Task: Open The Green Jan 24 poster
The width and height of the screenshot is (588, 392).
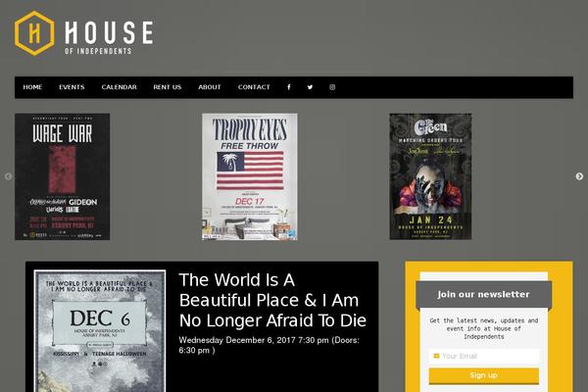Action: coord(430,176)
